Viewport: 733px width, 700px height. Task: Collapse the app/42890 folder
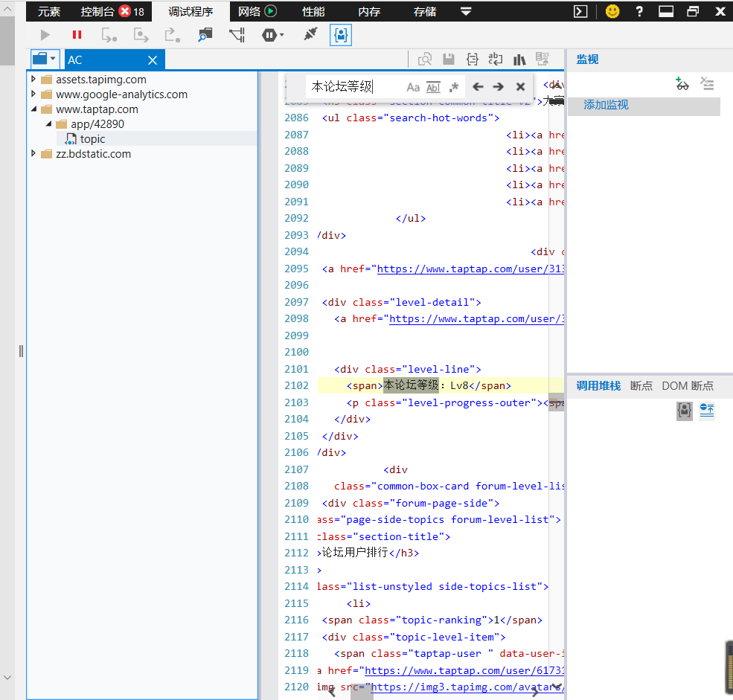pos(48,123)
